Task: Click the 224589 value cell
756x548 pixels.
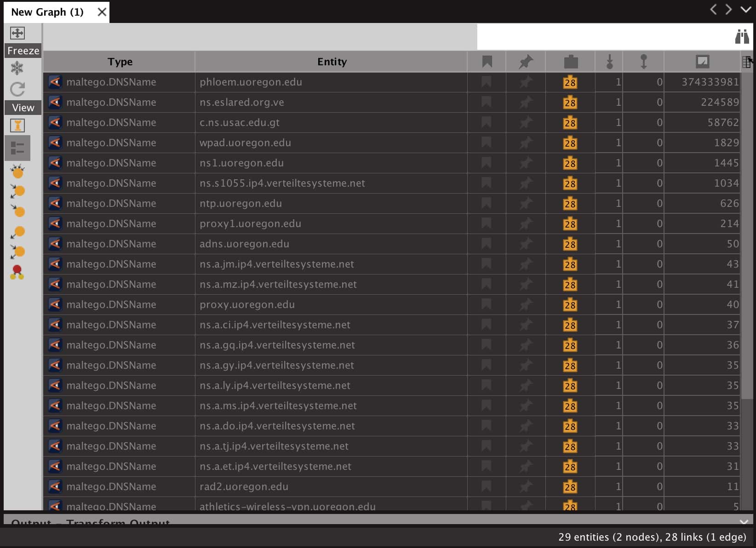Action: pyautogui.click(x=702, y=103)
